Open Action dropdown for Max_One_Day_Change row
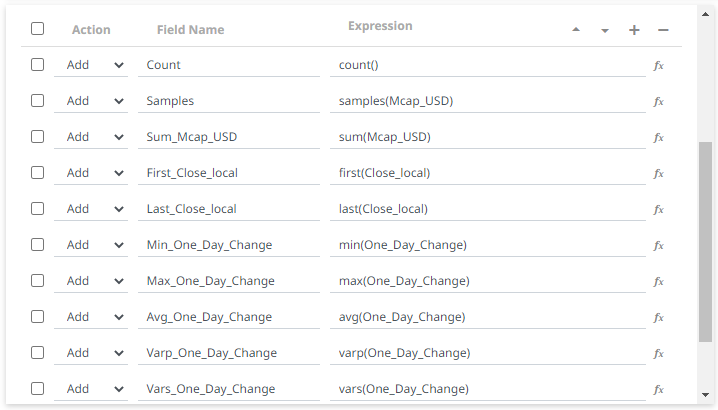This screenshot has width=718, height=410. click(x=95, y=281)
